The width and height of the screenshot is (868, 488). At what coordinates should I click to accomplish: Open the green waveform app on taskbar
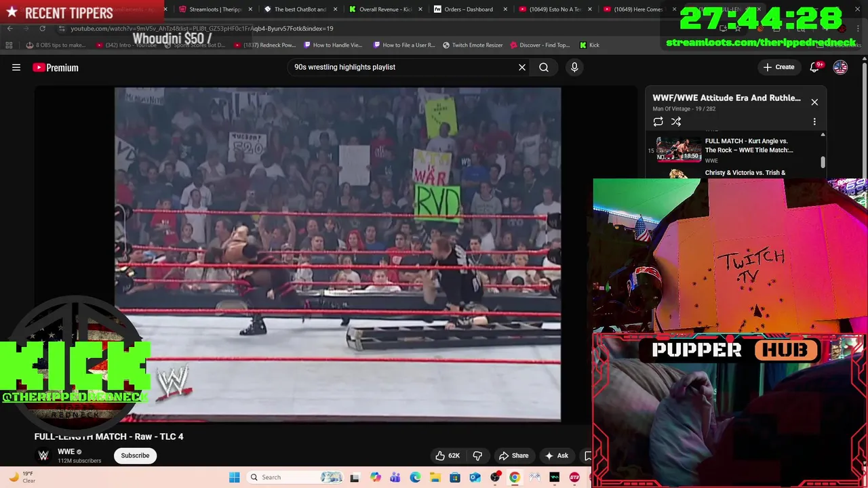point(555,477)
